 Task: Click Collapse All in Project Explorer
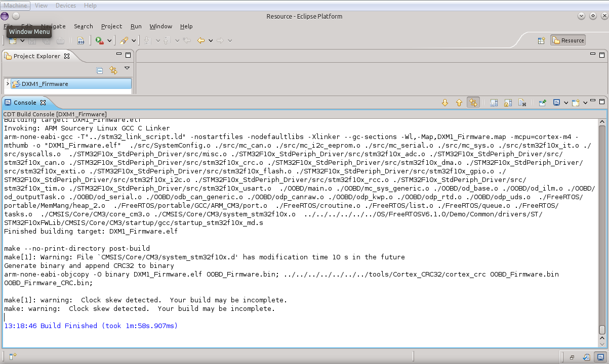pyautogui.click(x=100, y=70)
